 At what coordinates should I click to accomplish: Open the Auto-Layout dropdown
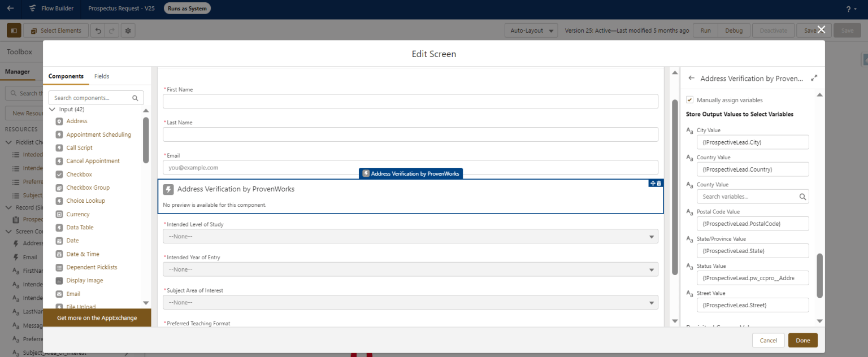coord(531,30)
